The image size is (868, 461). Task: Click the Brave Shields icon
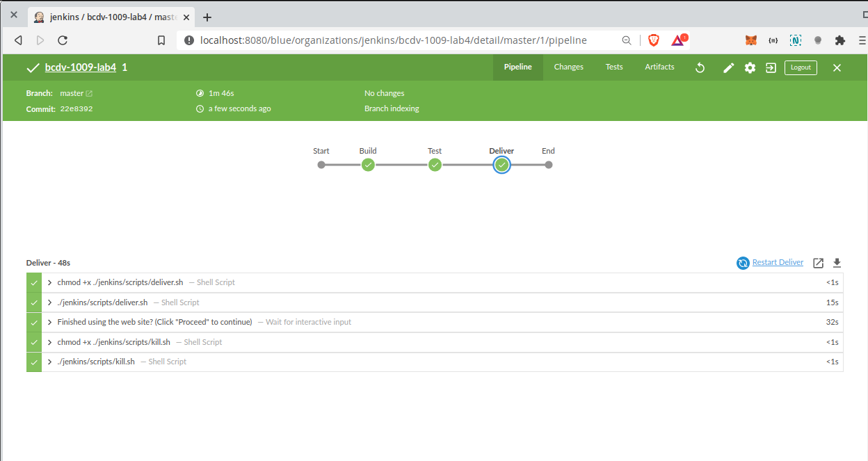click(653, 40)
